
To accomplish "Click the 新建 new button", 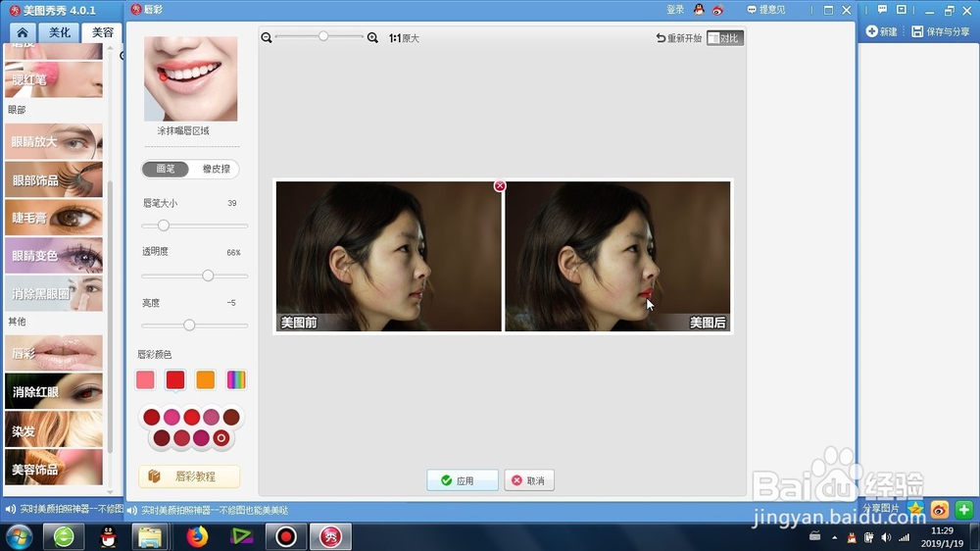I will [881, 31].
